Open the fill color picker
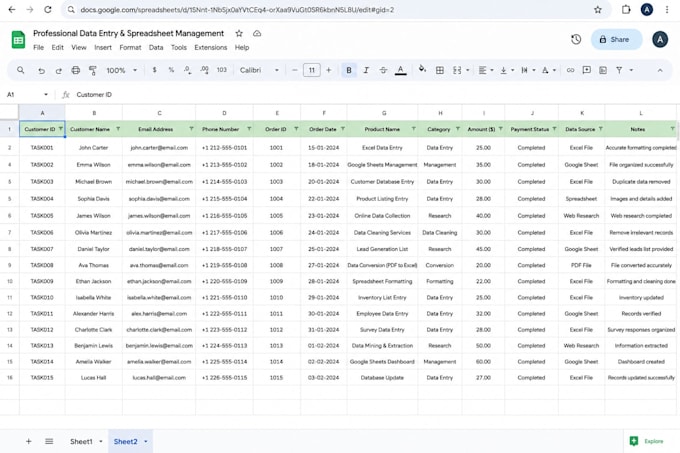Viewport: 680px width, 453px height. pyautogui.click(x=422, y=69)
